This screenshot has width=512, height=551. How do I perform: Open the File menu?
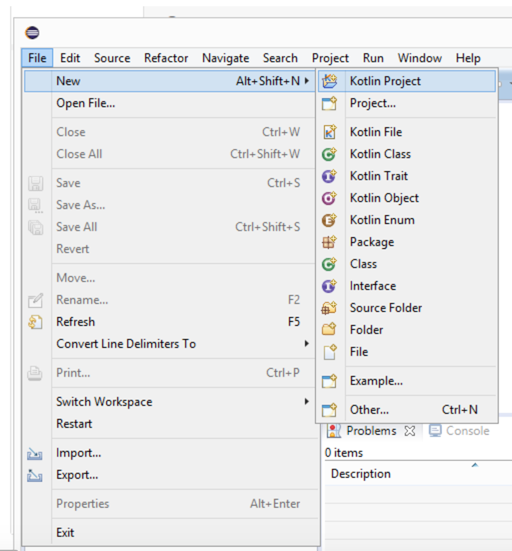coord(37,58)
